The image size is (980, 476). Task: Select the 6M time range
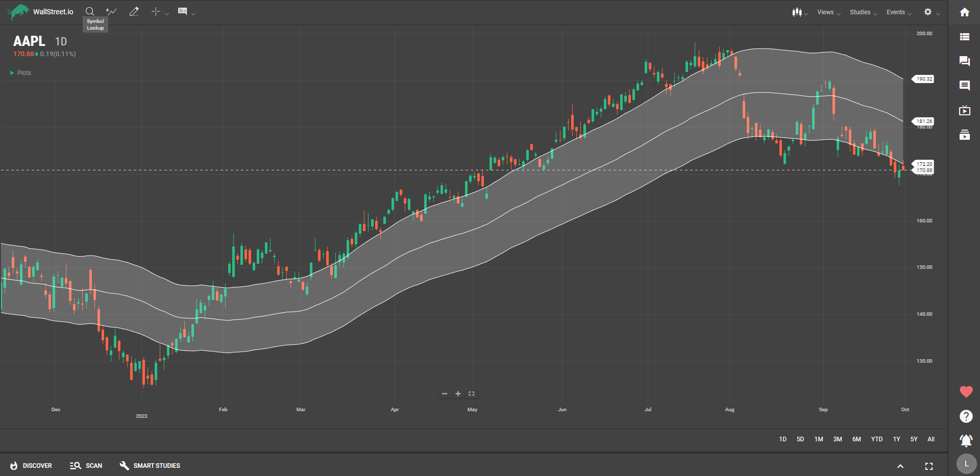tap(856, 439)
